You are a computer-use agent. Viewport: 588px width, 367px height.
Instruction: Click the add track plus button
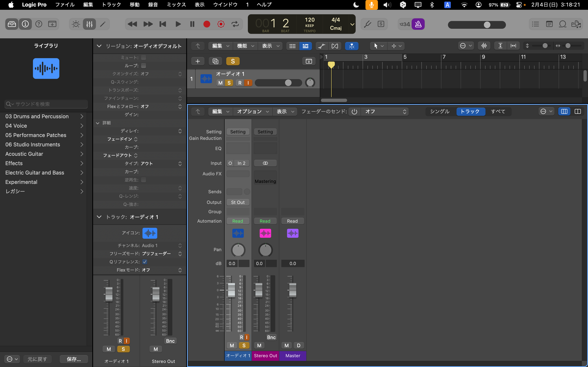pos(198,61)
